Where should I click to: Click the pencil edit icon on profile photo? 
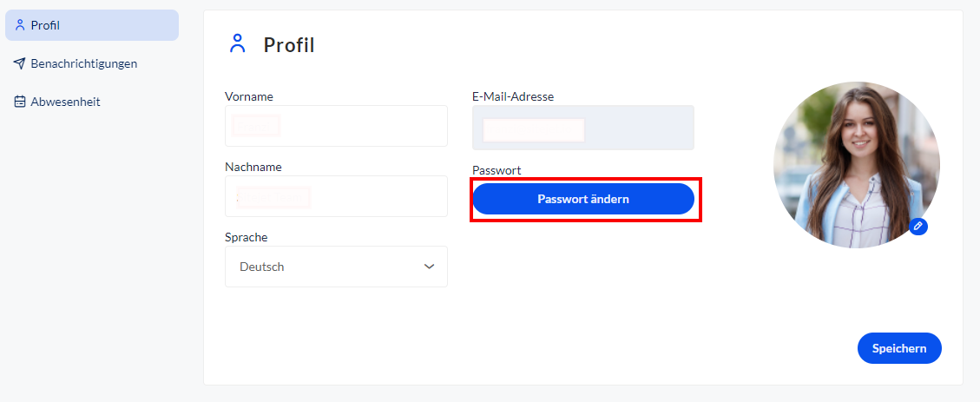coord(918,226)
